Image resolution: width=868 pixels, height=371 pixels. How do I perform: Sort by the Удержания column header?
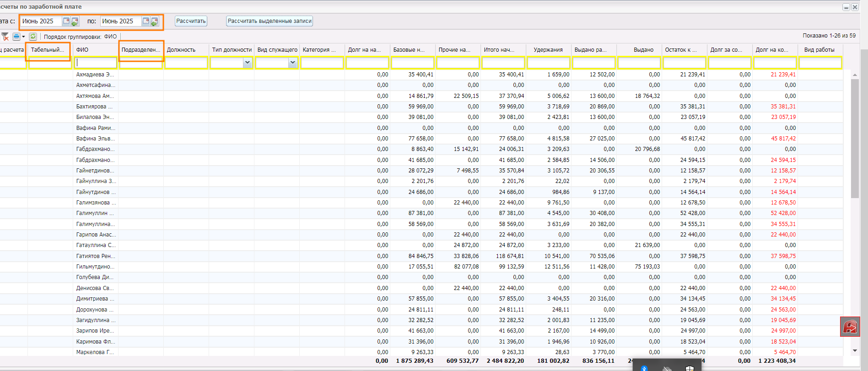click(x=548, y=50)
